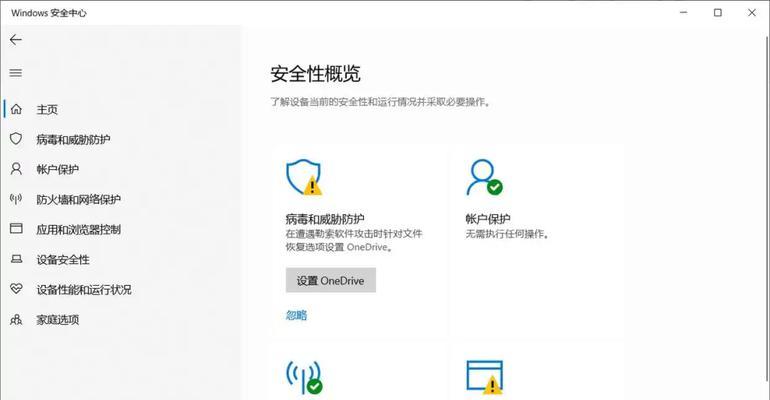Close the Windows 安全中心 window
Screen dimensions: 770x400
pos(752,13)
